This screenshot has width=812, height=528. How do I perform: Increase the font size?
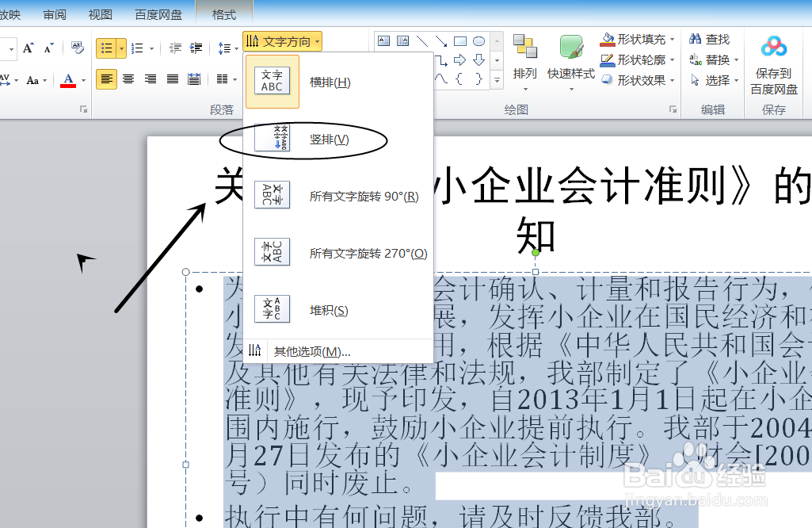pos(29,47)
